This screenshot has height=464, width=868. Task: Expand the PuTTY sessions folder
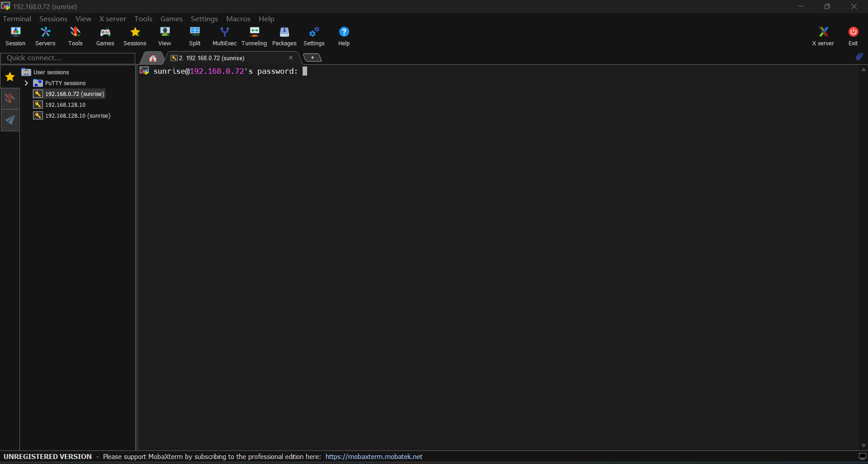coord(26,83)
